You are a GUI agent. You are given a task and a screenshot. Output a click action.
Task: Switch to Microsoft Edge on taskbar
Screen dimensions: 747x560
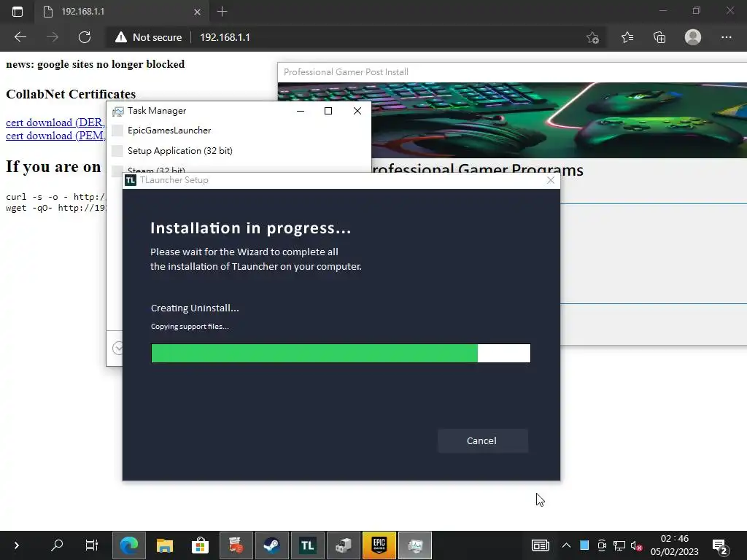pyautogui.click(x=129, y=545)
